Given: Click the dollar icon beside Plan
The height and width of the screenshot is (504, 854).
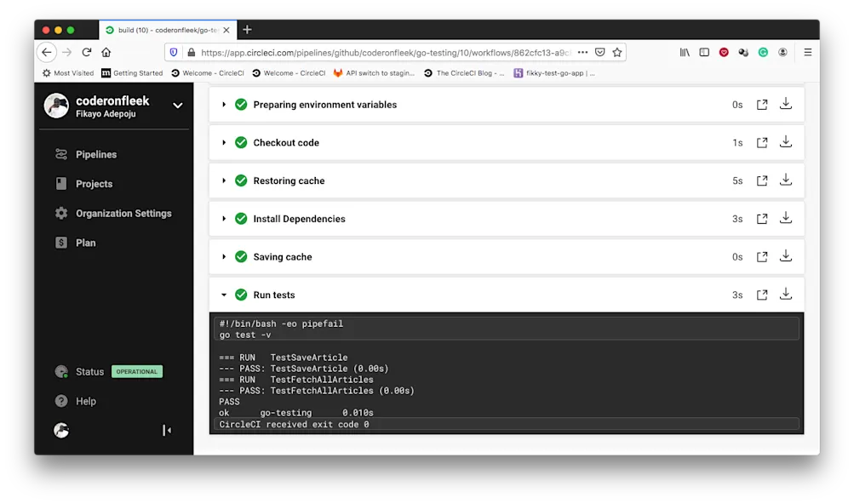Looking at the screenshot, I should [x=61, y=243].
